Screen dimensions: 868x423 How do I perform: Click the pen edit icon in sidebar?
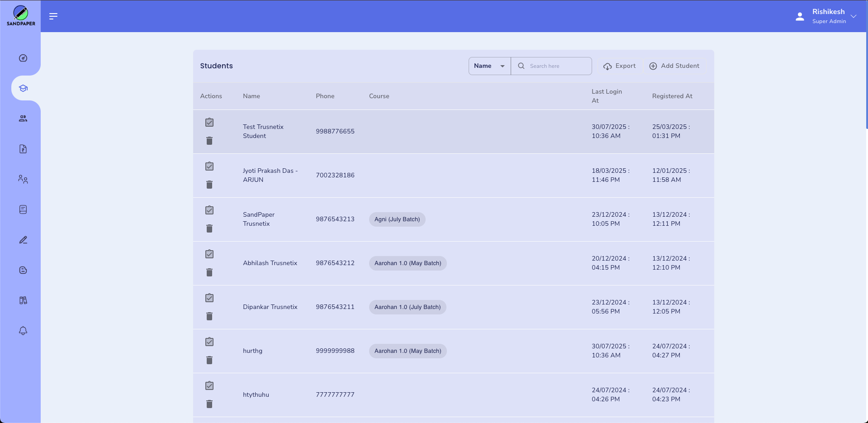23,240
